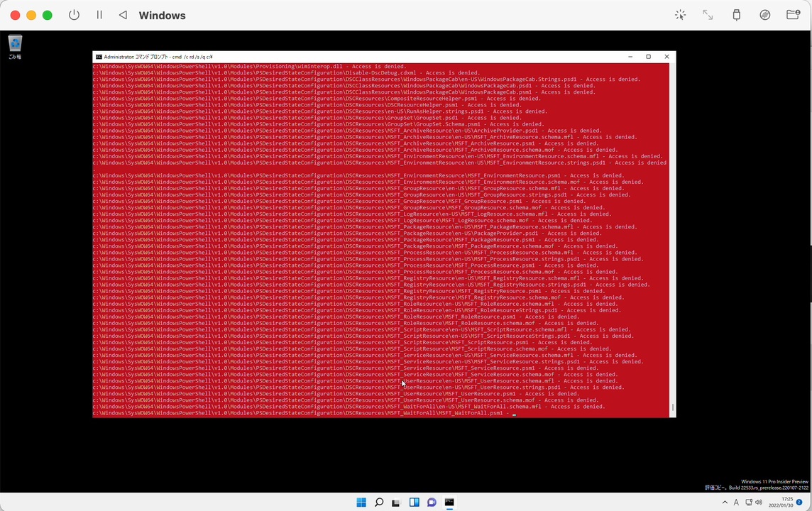
Task: Click the network globe icon in the VM toolbar
Action: click(x=764, y=15)
